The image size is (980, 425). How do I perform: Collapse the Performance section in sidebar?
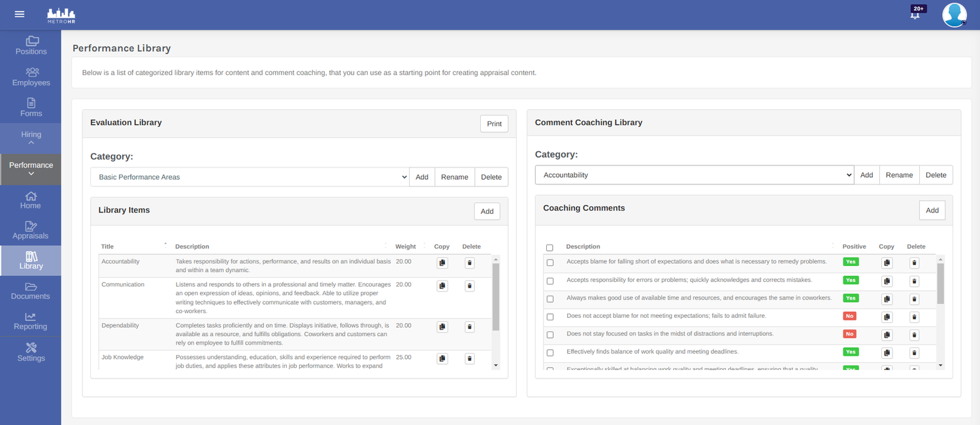coord(31,169)
